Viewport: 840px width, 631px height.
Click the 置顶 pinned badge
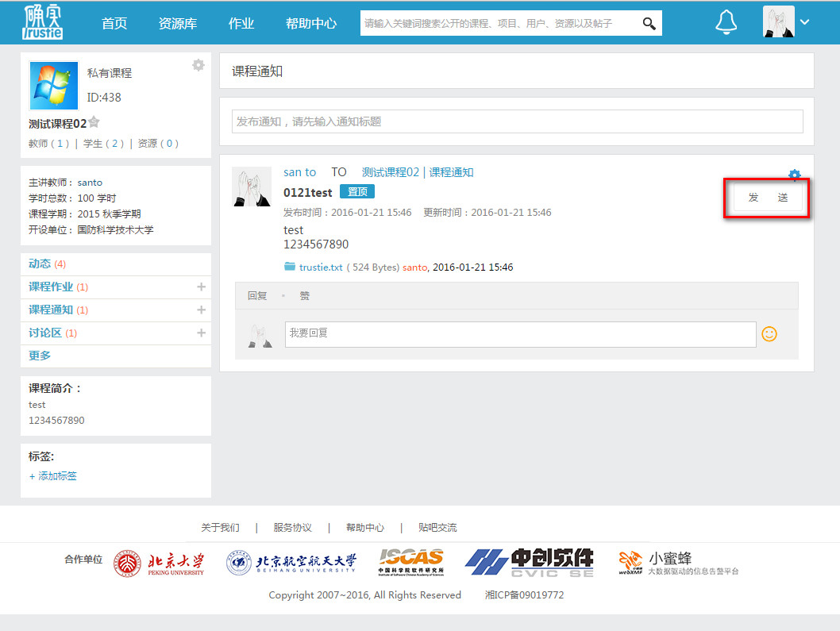pyautogui.click(x=357, y=192)
